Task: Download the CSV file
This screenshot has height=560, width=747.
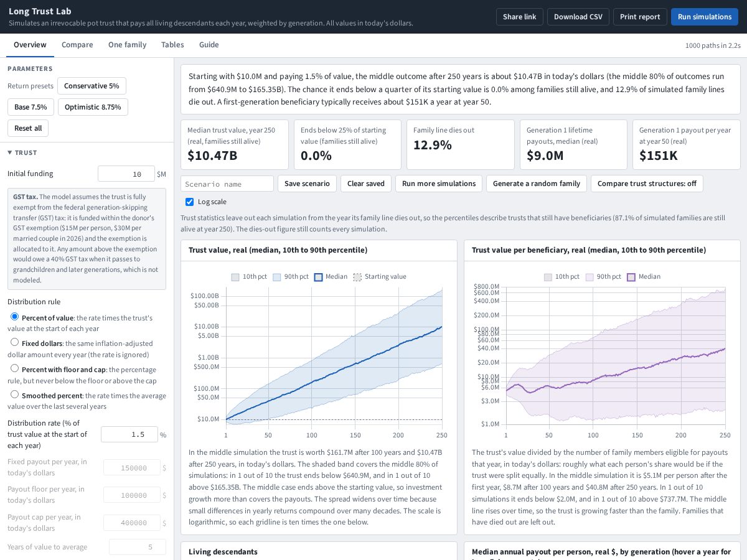Action: tap(578, 17)
